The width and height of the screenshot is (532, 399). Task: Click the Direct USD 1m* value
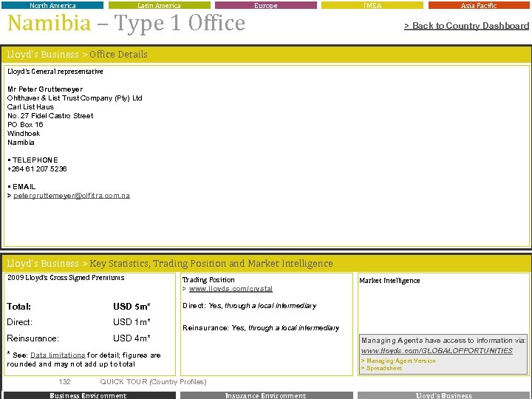pyautogui.click(x=132, y=322)
